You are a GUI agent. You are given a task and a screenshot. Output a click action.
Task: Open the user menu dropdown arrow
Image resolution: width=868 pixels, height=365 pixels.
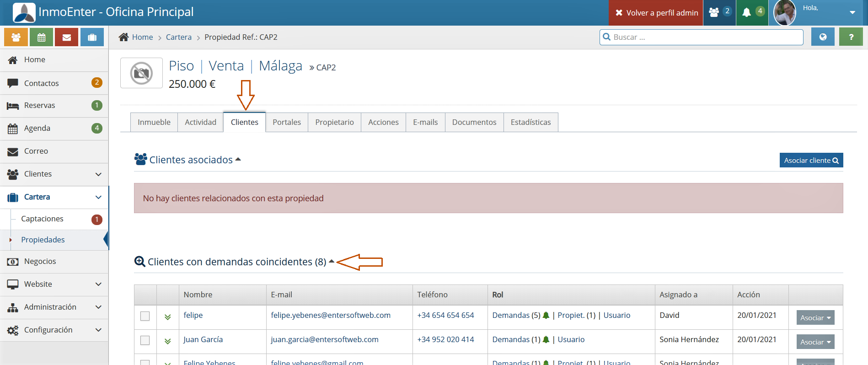(852, 12)
